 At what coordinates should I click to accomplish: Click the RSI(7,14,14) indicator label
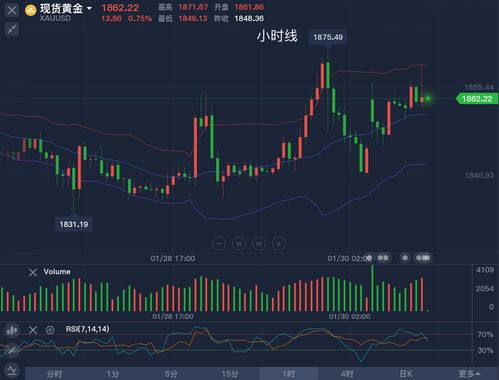point(88,329)
